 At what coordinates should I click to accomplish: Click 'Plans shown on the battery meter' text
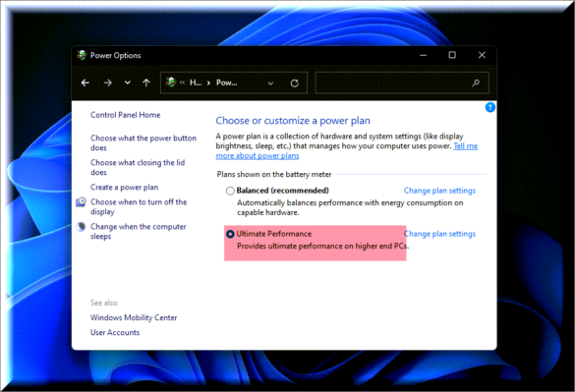pyautogui.click(x=274, y=175)
